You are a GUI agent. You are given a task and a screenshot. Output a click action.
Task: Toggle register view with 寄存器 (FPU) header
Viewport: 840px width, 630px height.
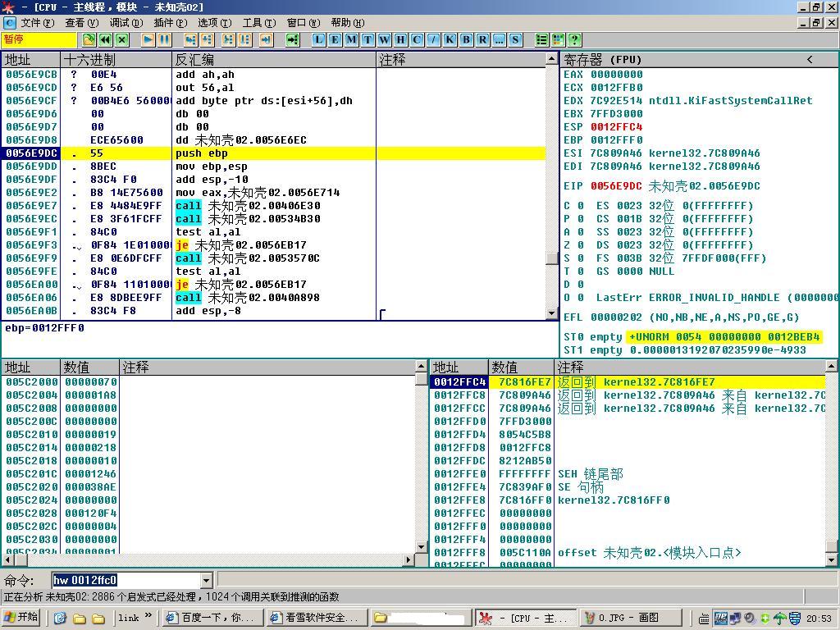[x=602, y=60]
